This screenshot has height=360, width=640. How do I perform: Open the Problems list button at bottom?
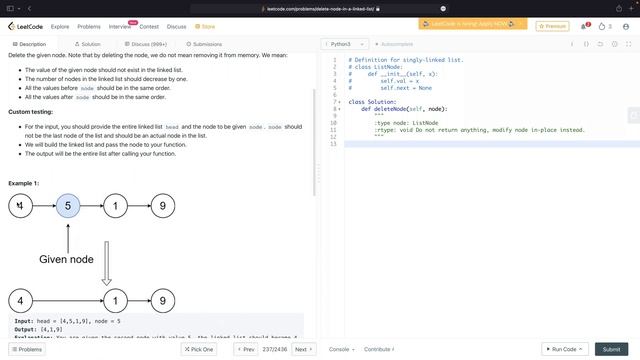tap(27, 349)
